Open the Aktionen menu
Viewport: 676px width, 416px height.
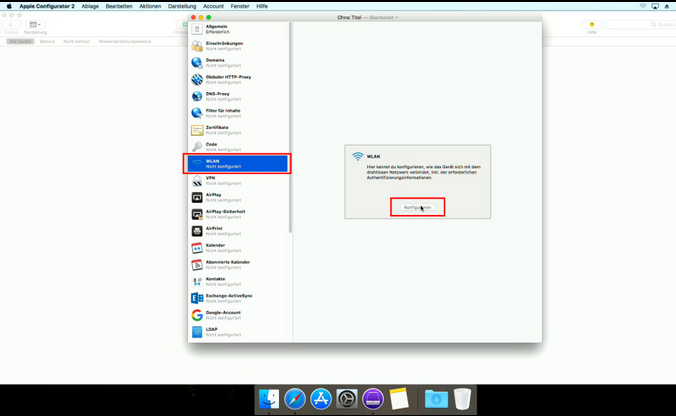pos(150,6)
